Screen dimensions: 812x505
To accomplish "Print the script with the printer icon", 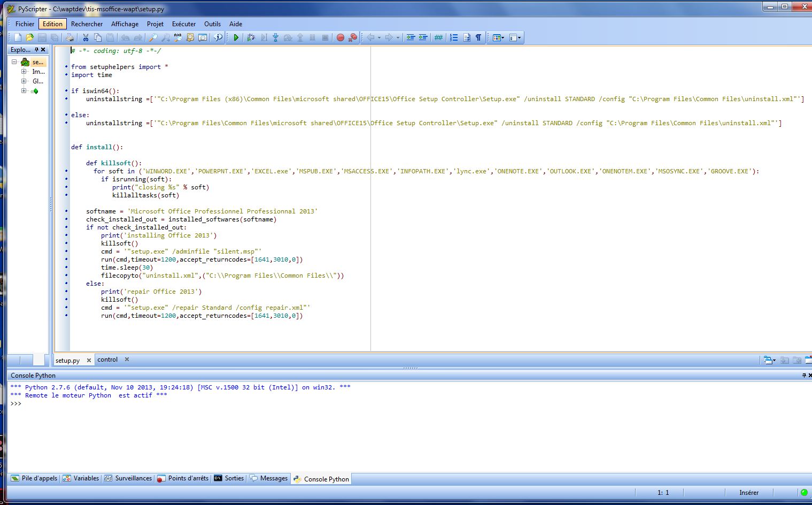I will tap(69, 37).
